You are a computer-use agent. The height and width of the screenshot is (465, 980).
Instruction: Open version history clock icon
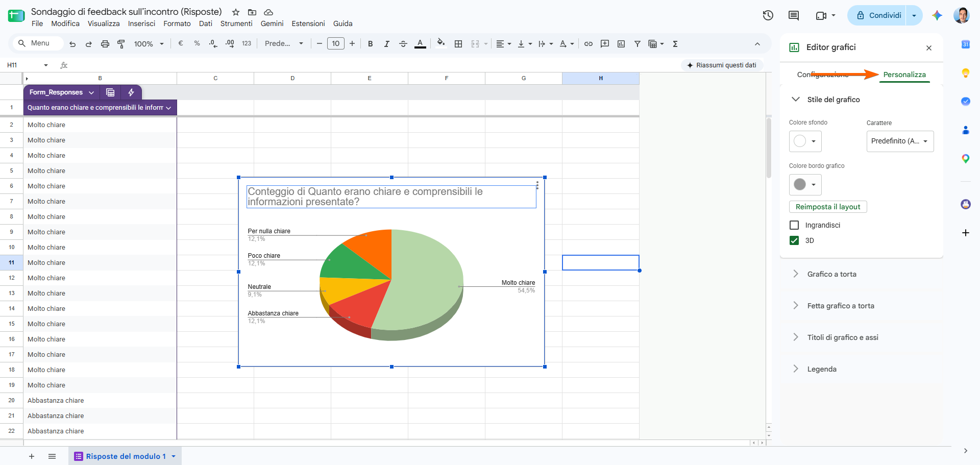pos(768,15)
